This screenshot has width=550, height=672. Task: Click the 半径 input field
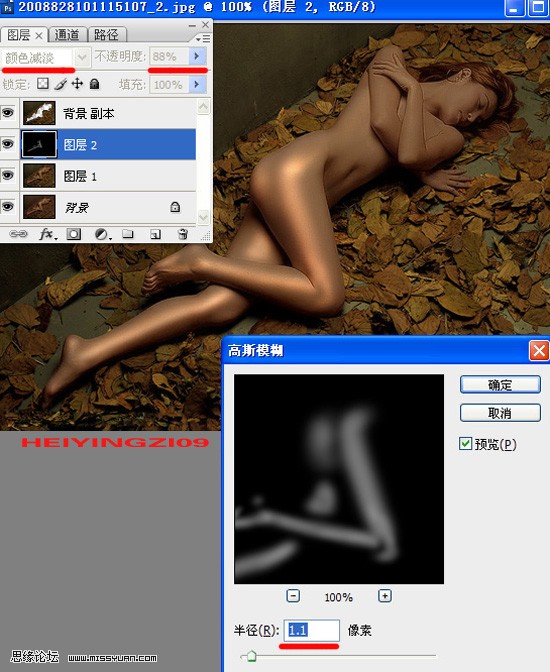(312, 630)
